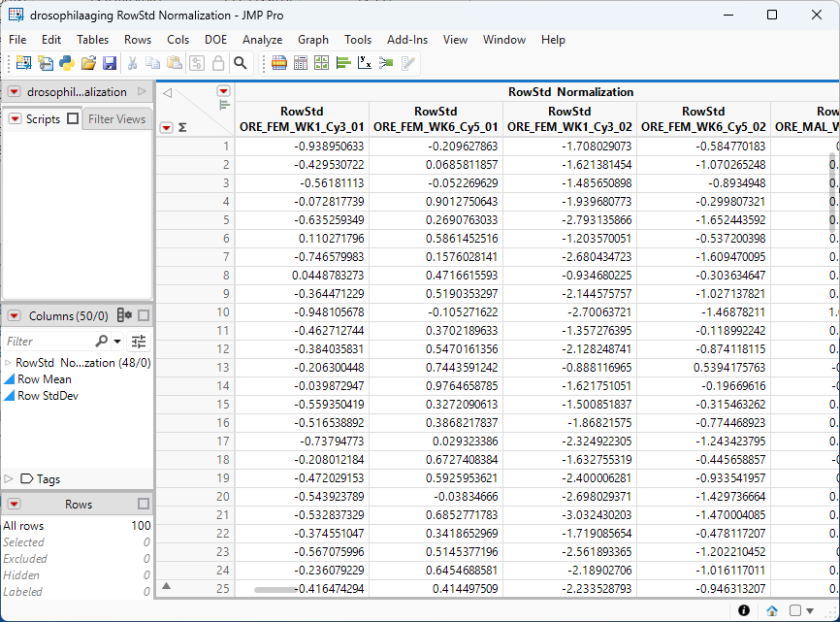Screen dimensions: 840x622
Task: Select the Fit Y by X toolbar icon
Action: click(x=367, y=62)
